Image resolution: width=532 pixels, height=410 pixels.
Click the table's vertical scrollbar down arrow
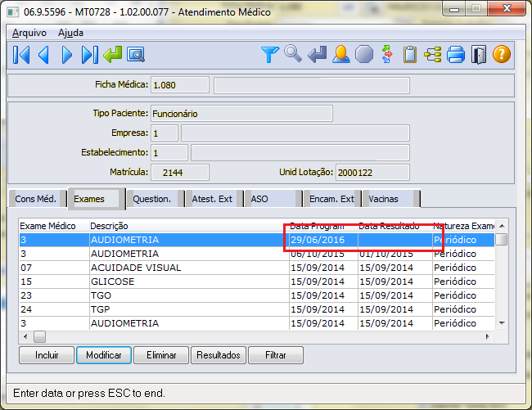click(502, 323)
